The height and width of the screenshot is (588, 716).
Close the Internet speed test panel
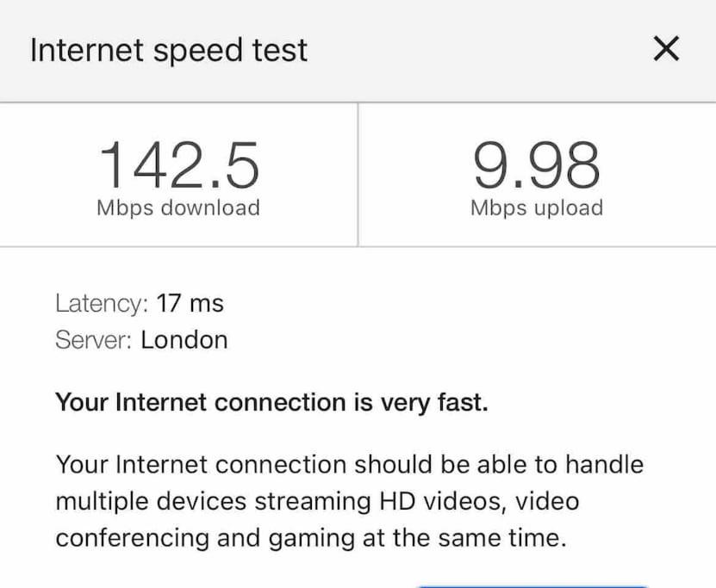tap(666, 48)
